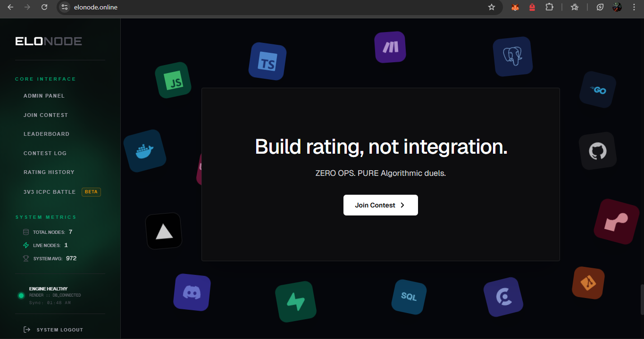Click the Build rating, not integration heading
This screenshot has width=644, height=339.
coord(381,147)
